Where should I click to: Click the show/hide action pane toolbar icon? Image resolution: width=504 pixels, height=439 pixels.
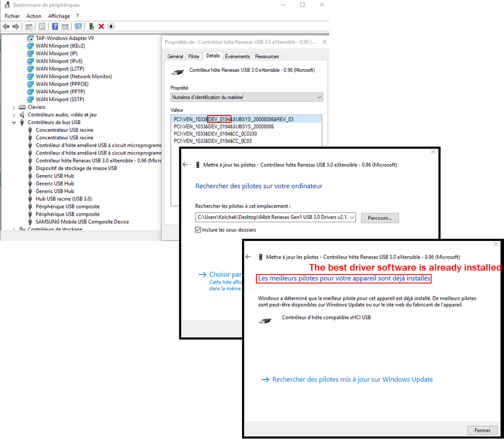65,26
